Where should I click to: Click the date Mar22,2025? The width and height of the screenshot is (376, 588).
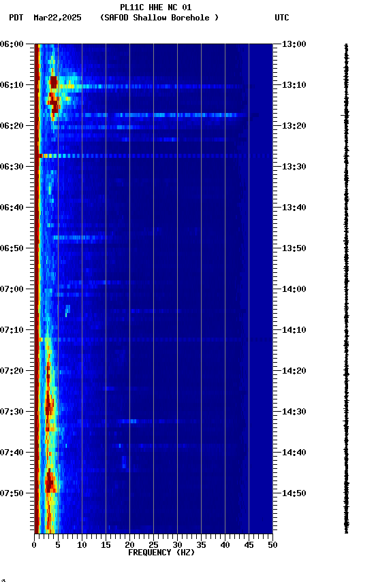click(x=57, y=18)
